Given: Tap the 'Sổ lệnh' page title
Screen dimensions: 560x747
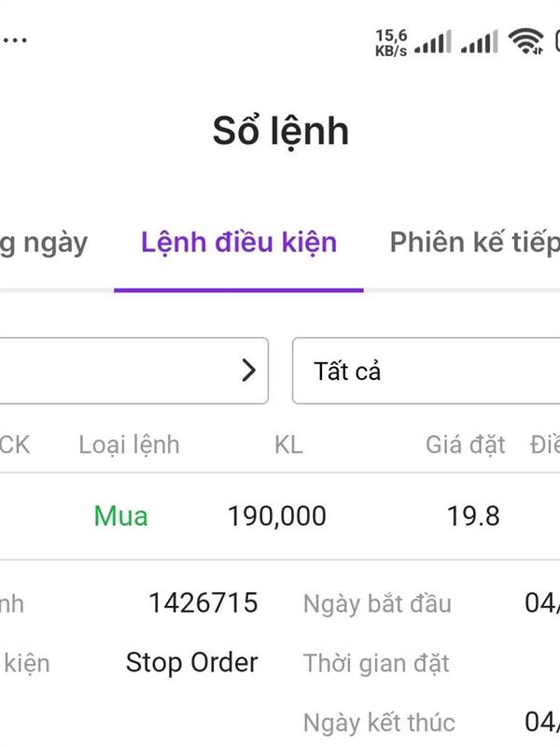Looking at the screenshot, I should tap(280, 131).
